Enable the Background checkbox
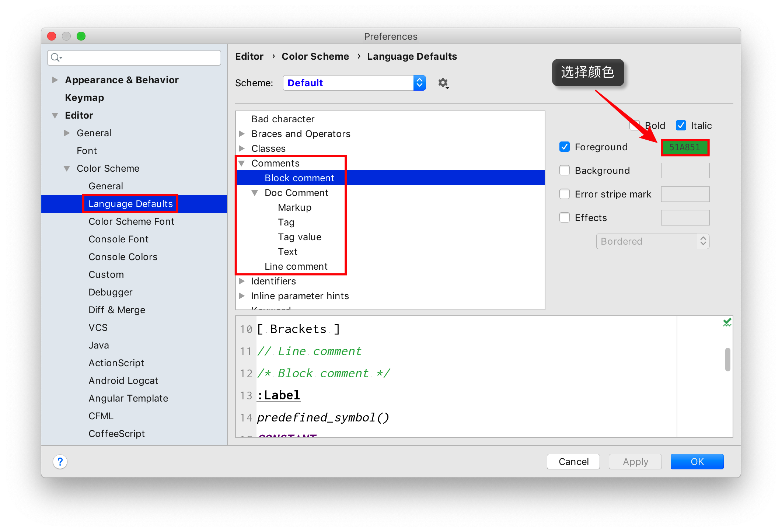This screenshot has width=782, height=532. tap(564, 171)
